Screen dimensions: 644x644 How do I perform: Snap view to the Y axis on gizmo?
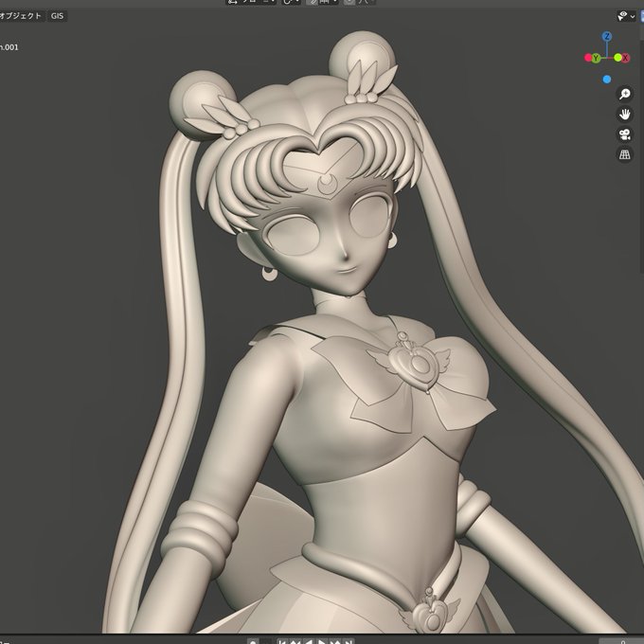[596, 58]
